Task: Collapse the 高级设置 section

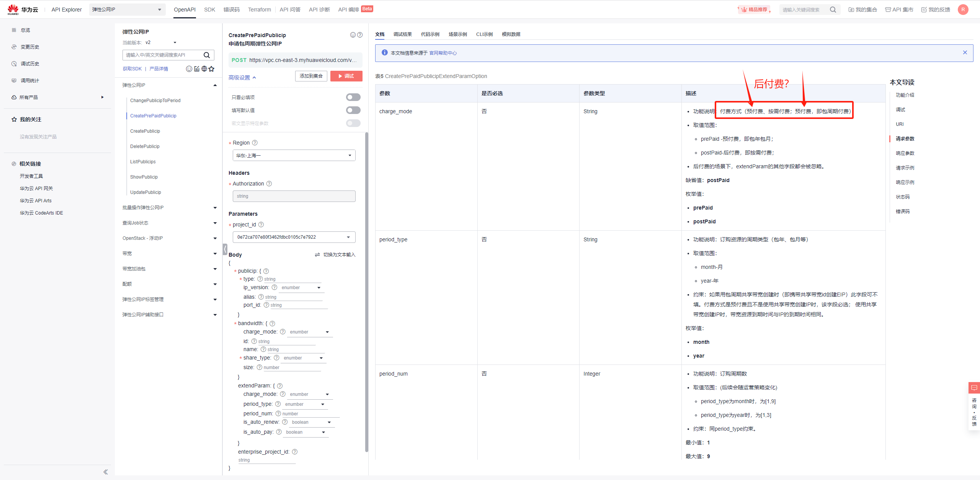Action: 242,78
